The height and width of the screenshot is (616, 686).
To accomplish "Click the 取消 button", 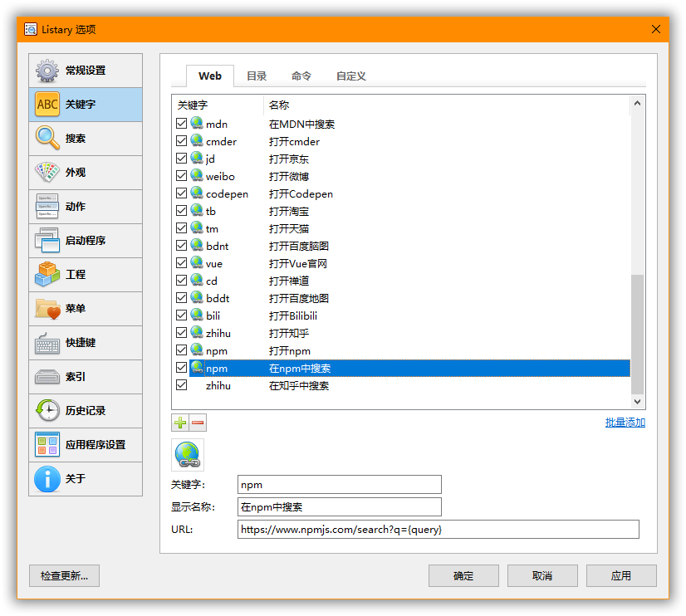I will click(542, 576).
